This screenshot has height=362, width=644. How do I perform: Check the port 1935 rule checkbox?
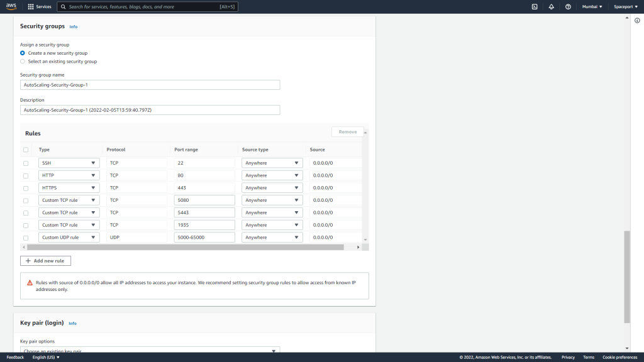[26, 226]
